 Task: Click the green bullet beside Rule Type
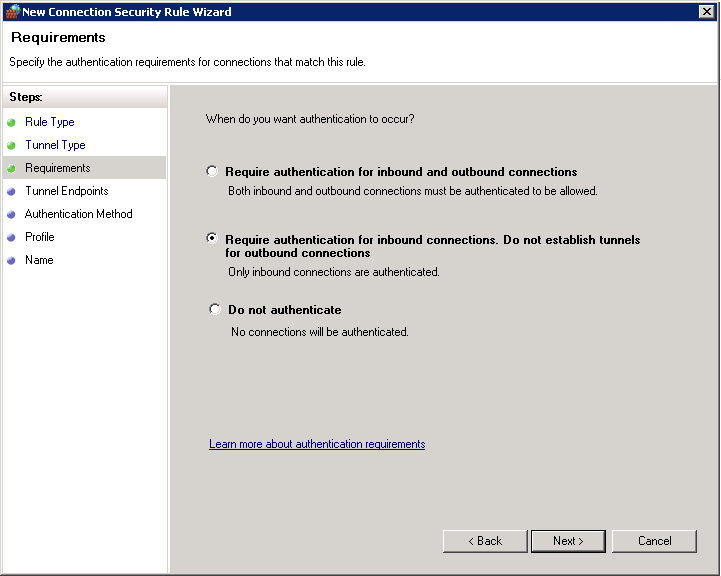[11, 122]
